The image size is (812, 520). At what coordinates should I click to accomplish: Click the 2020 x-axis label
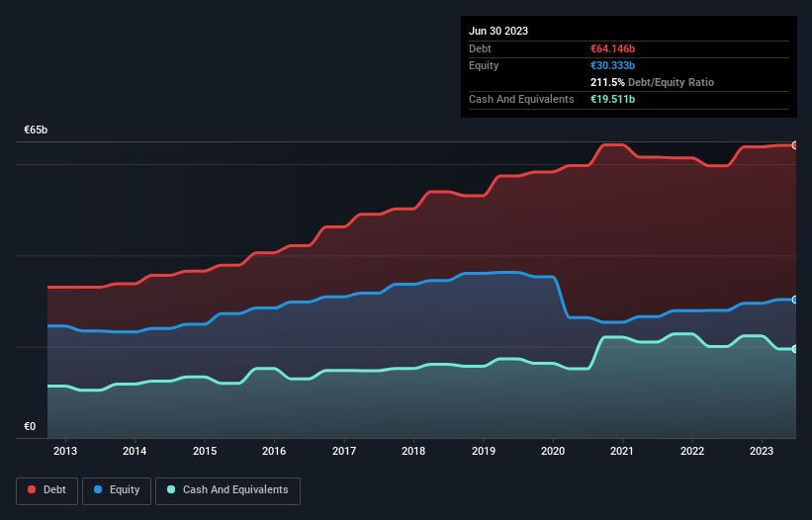click(553, 451)
